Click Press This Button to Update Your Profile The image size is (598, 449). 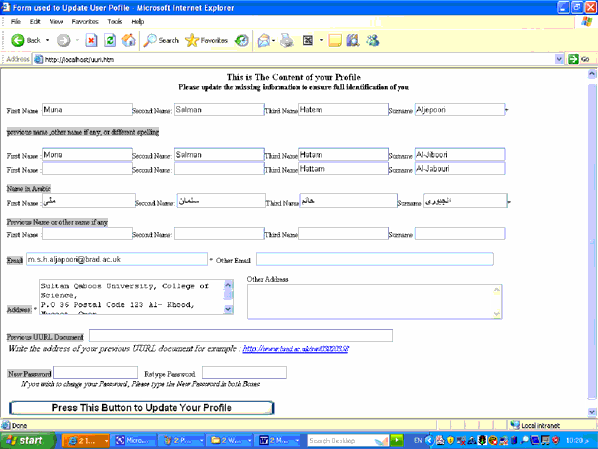141,408
